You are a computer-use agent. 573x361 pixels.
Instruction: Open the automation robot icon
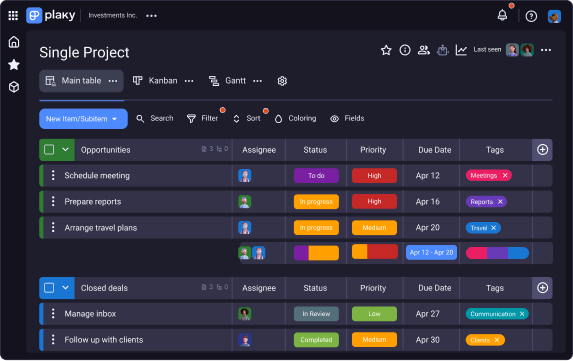pos(443,50)
